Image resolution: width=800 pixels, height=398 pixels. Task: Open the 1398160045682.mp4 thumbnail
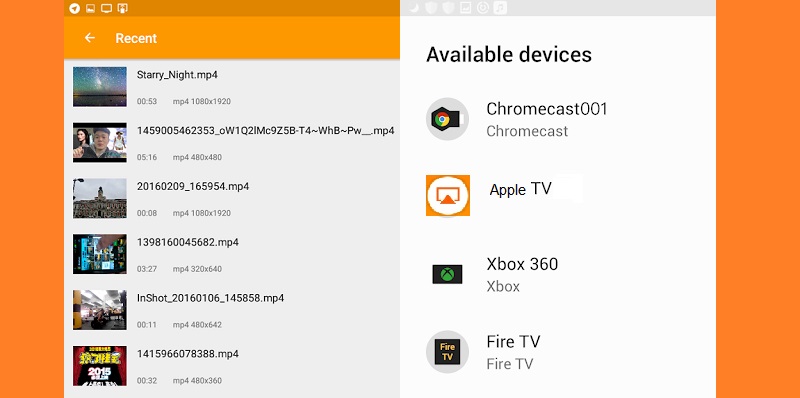click(x=99, y=254)
